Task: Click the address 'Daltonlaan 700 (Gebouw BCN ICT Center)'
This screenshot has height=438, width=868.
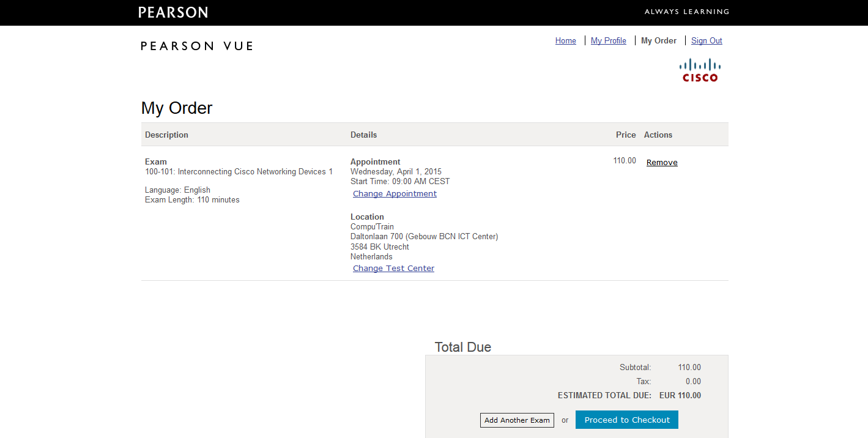Action: coord(425,237)
